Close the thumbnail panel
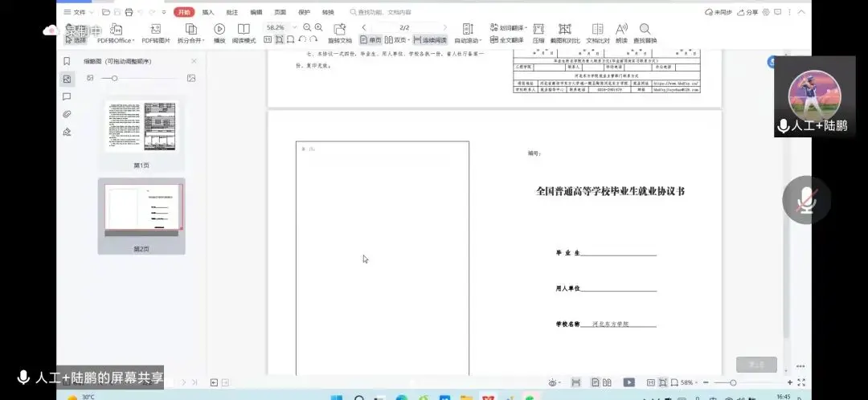This screenshot has height=400, width=868. [194, 61]
